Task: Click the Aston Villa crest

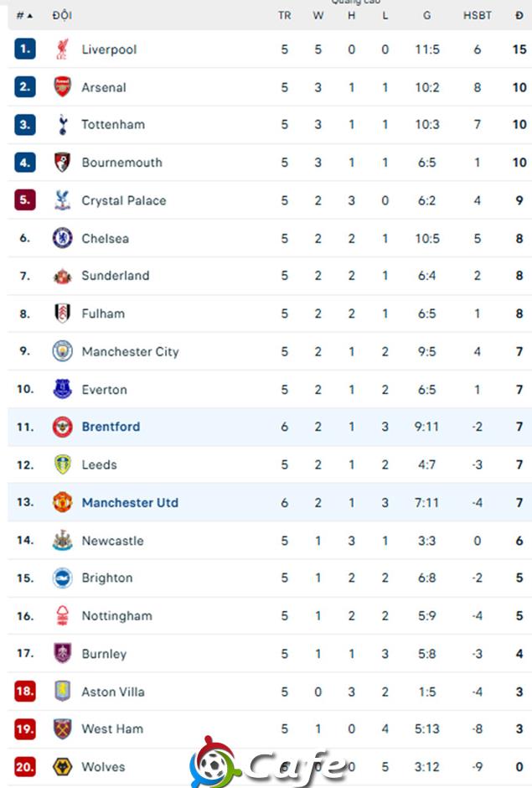Action: pos(62,691)
